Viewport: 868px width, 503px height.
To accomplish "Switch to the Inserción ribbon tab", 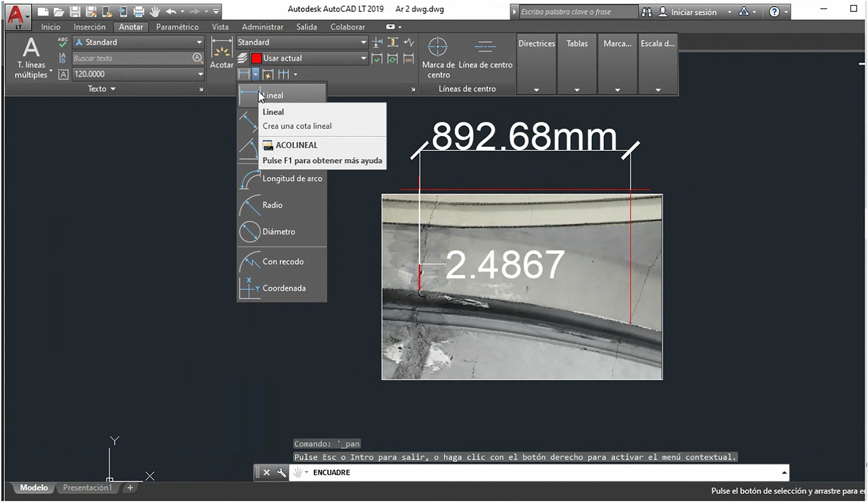I will pyautogui.click(x=90, y=27).
